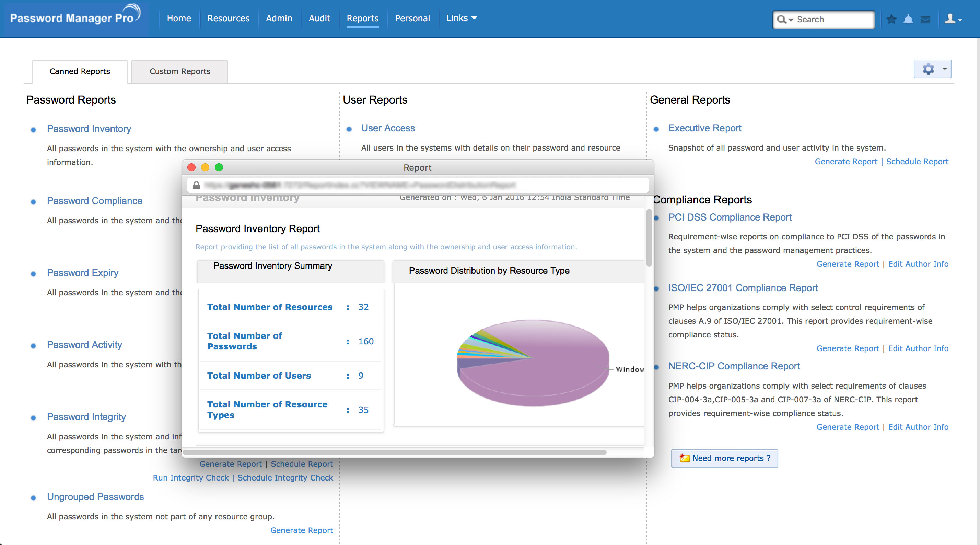
Task: Click Schedule Integrity Check link
Action: tap(285, 477)
